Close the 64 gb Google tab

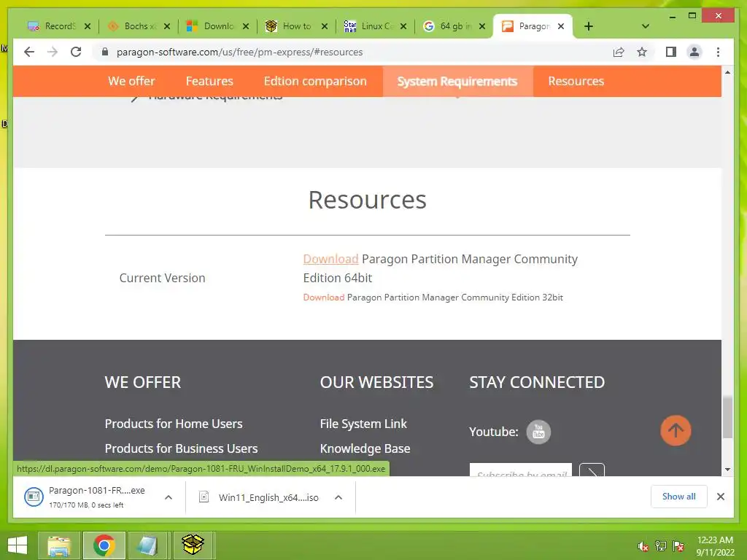coord(482,26)
